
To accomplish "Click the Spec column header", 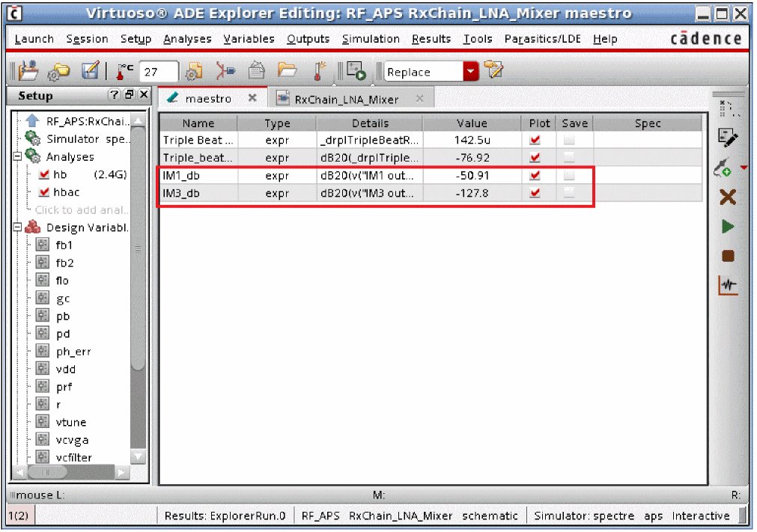I will point(648,123).
